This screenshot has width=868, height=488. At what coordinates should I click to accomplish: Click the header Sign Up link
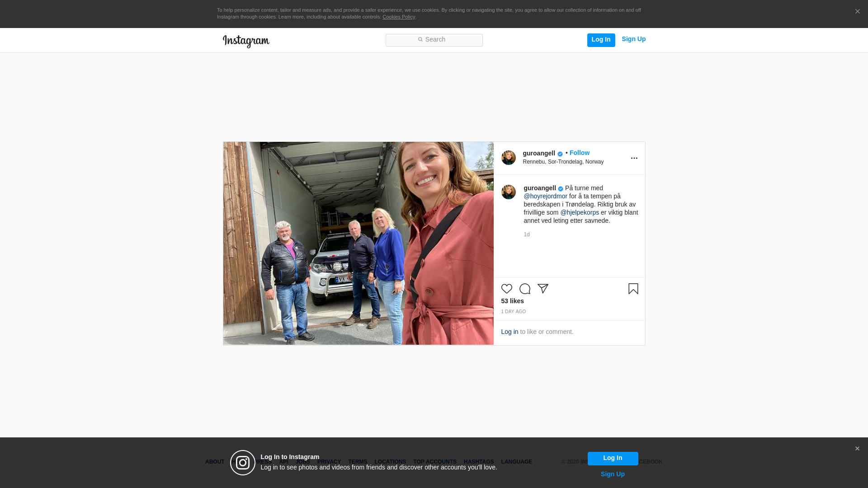click(634, 39)
